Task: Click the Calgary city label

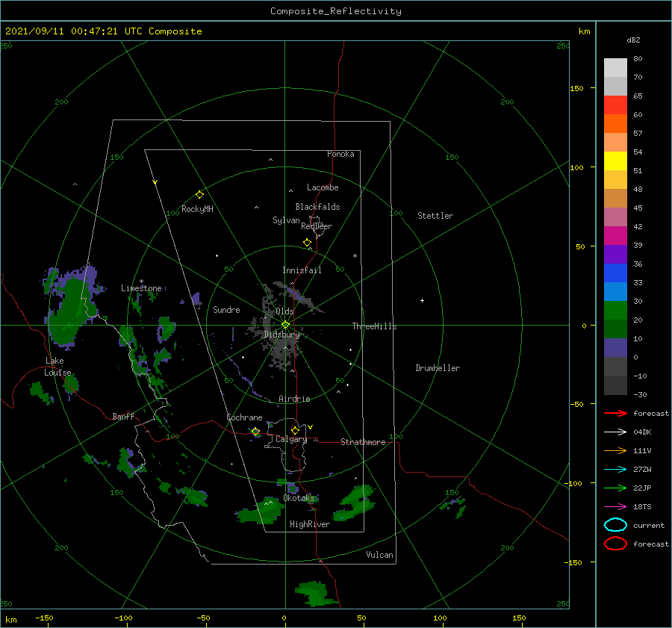Action: (x=291, y=439)
